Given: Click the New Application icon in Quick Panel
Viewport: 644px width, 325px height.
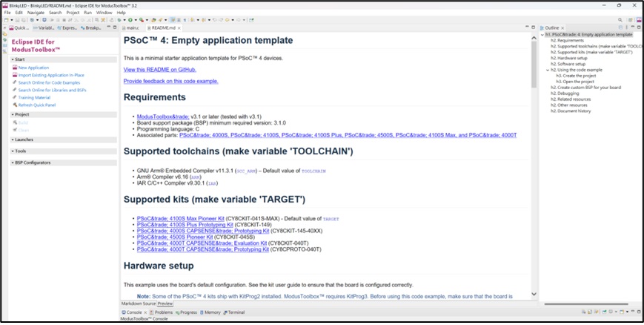Looking at the screenshot, I should pyautogui.click(x=13, y=68).
